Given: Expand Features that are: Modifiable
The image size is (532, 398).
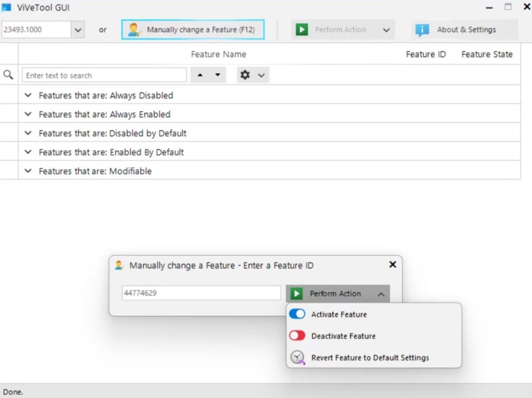Looking at the screenshot, I should [x=28, y=171].
